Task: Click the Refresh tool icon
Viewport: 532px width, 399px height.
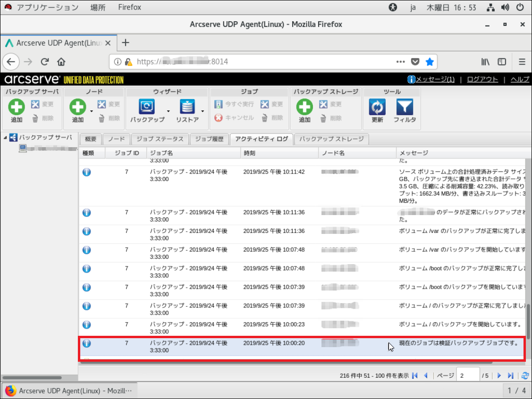Action: click(377, 107)
